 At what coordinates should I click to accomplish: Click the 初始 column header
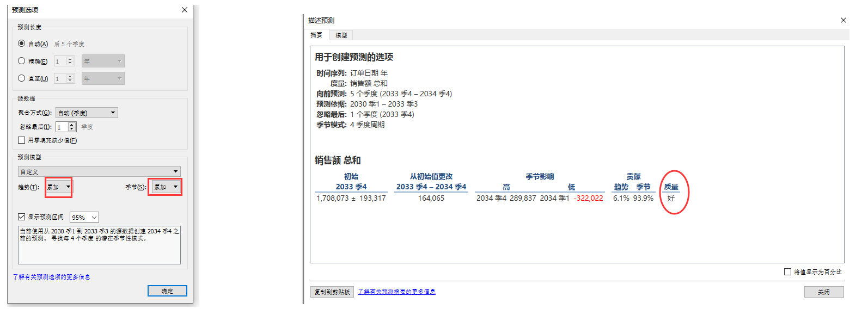tap(351, 176)
